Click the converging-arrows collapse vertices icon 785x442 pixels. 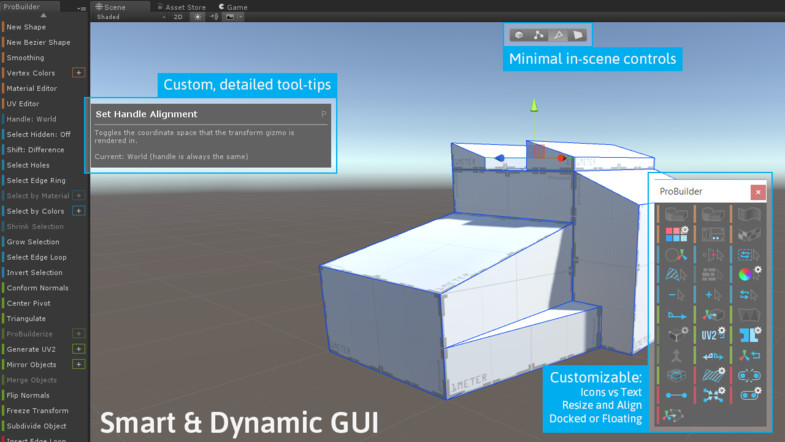pos(713,395)
